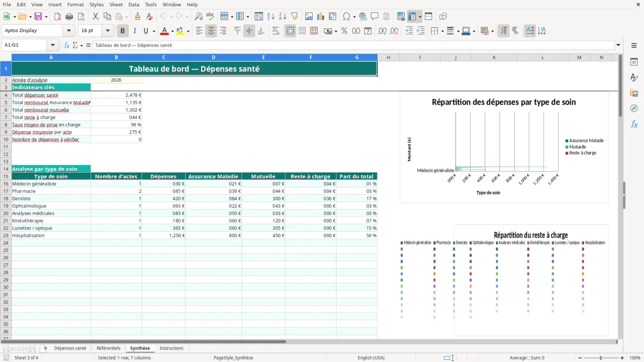Open Undo history dropdown arrow
The height and width of the screenshot is (362, 644).
tap(171, 17)
